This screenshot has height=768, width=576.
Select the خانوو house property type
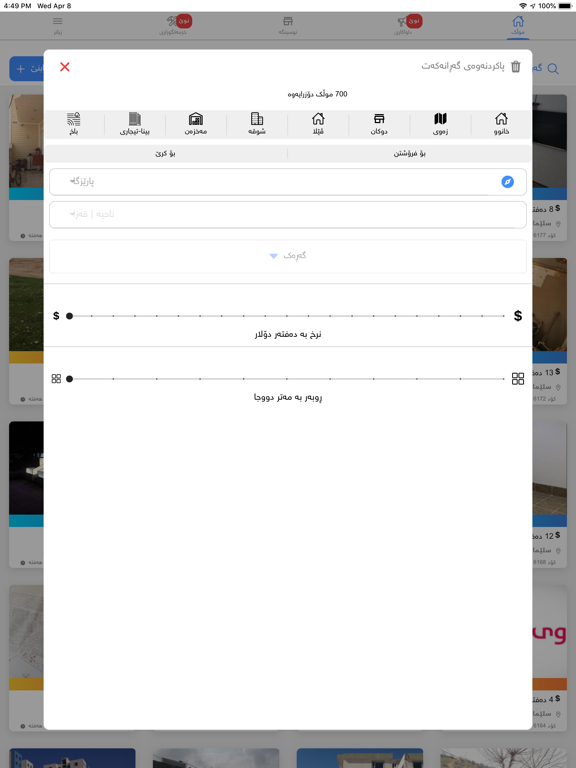click(501, 123)
